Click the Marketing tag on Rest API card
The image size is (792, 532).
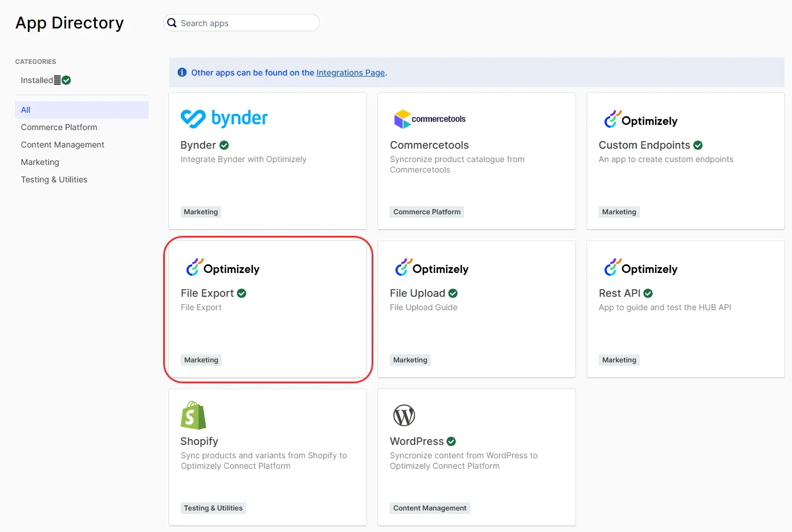pyautogui.click(x=619, y=360)
